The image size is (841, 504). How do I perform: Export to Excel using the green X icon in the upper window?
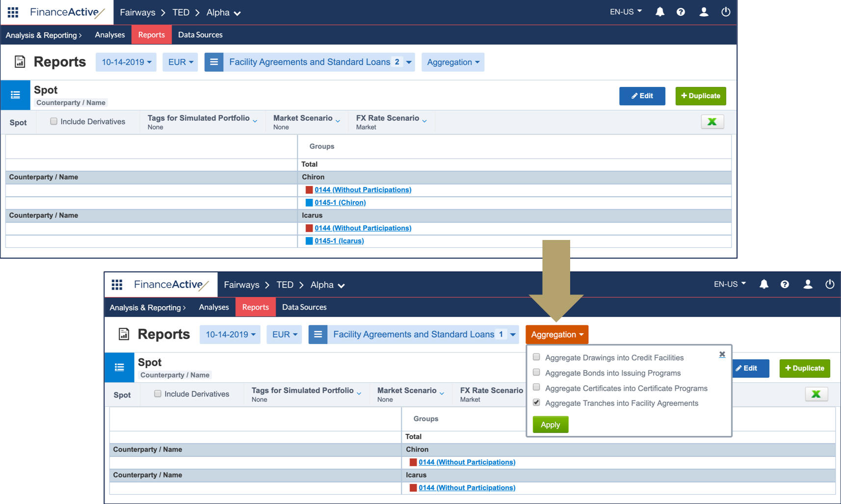click(x=712, y=122)
